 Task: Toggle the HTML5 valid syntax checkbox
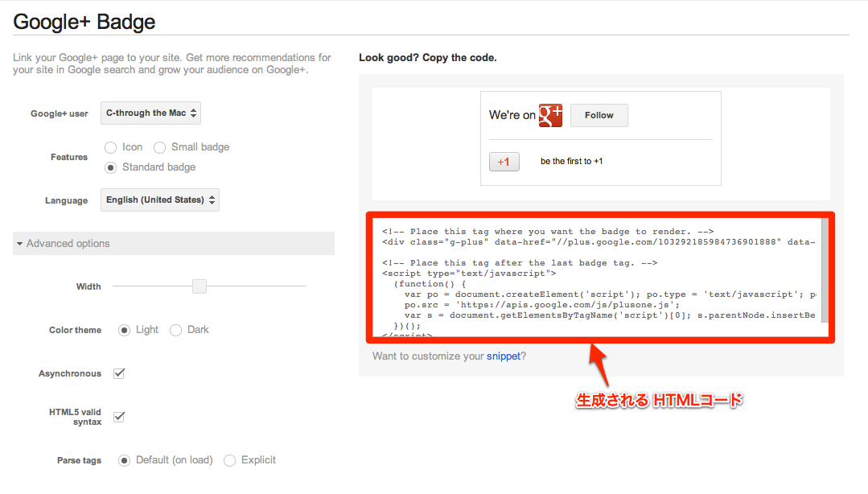119,417
